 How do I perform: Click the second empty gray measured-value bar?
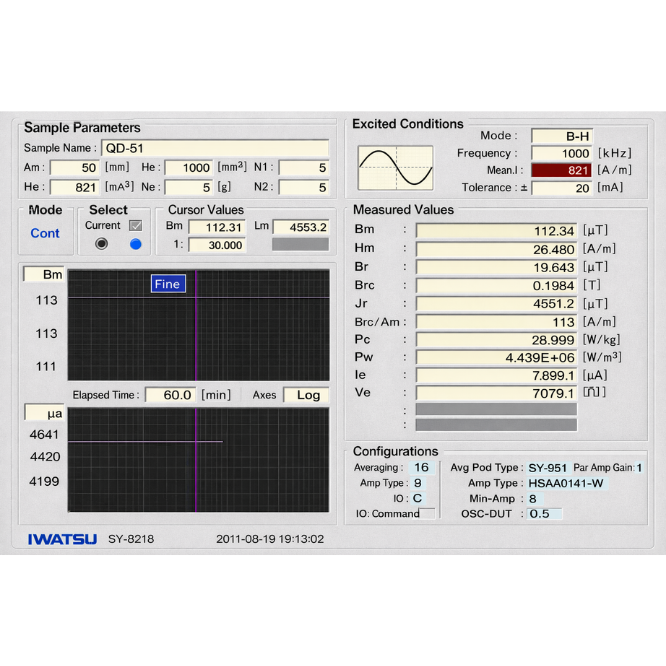coord(496,425)
